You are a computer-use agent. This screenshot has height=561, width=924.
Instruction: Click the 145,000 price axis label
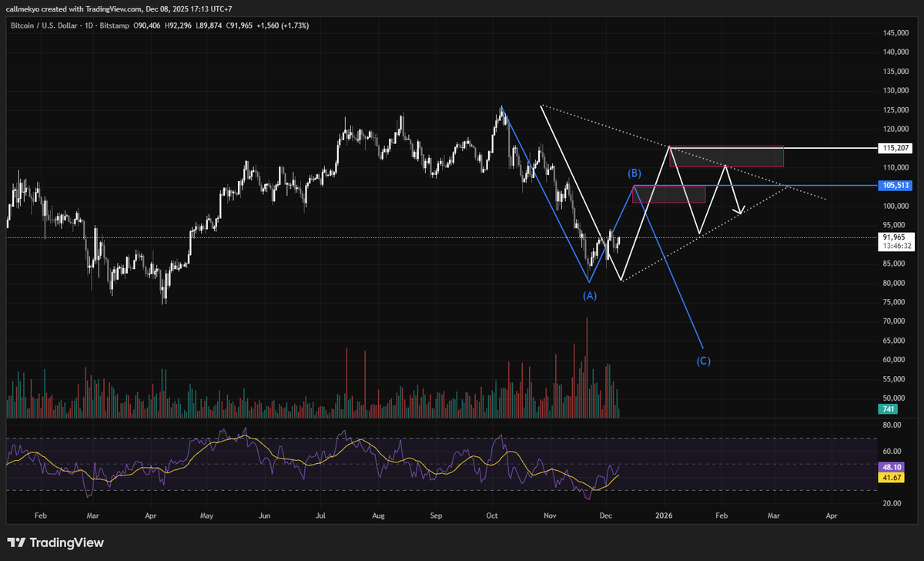point(894,33)
